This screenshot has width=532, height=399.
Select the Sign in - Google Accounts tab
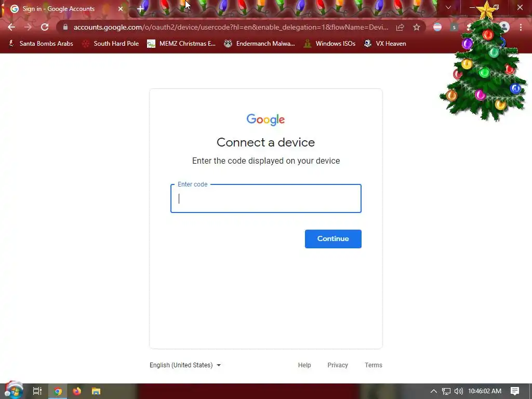(64, 9)
